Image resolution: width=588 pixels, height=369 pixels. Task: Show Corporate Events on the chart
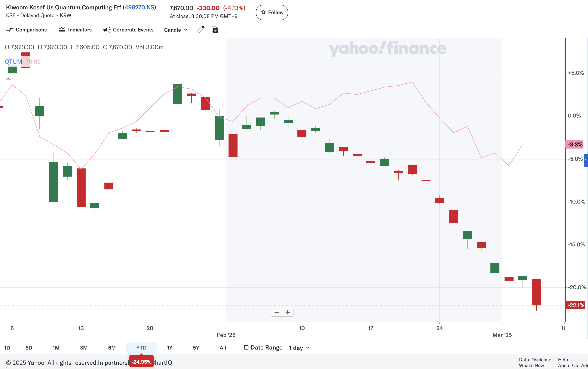click(x=128, y=30)
